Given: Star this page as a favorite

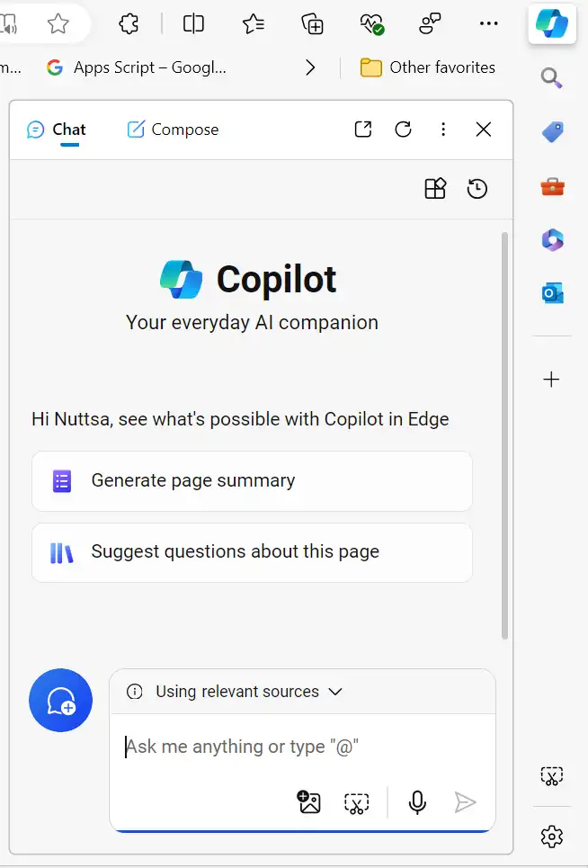Looking at the screenshot, I should point(58,24).
